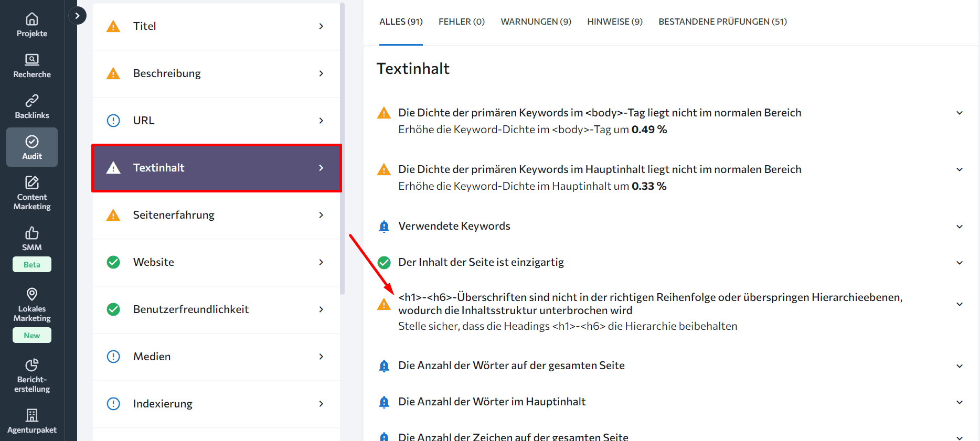The image size is (980, 441).
Task: Click warning icon for Hauptinhalt keyword density
Action: pyautogui.click(x=384, y=169)
